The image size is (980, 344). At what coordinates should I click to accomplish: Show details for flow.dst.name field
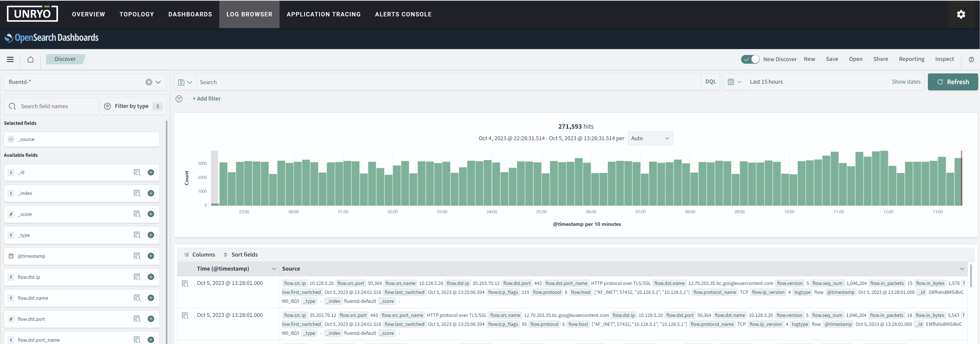coord(137,298)
